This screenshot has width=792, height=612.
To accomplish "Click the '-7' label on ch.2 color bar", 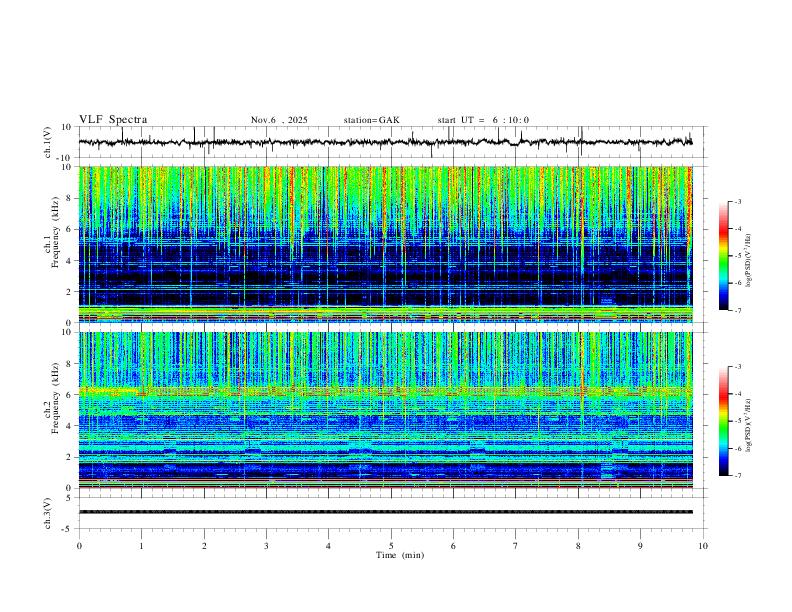I will tap(738, 476).
